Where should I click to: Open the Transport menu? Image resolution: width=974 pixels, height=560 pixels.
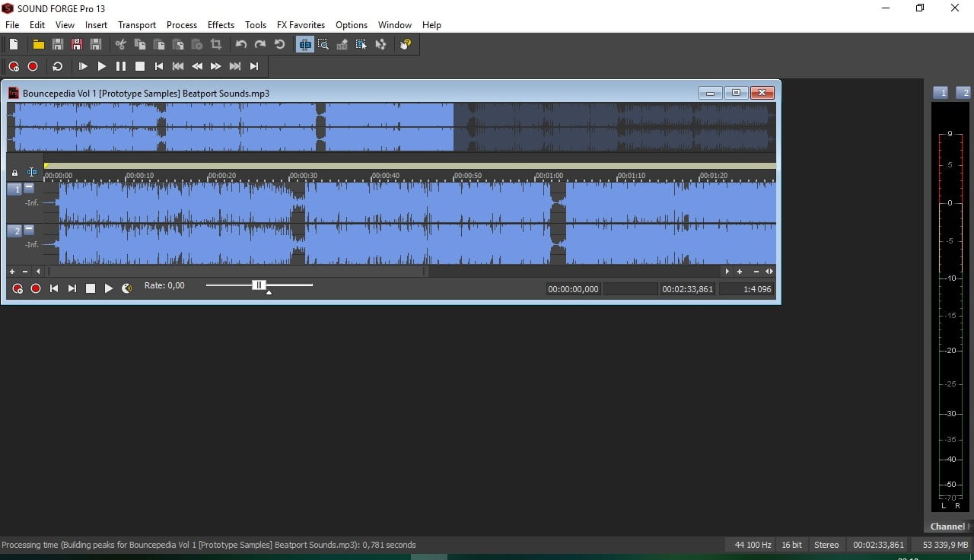(137, 25)
